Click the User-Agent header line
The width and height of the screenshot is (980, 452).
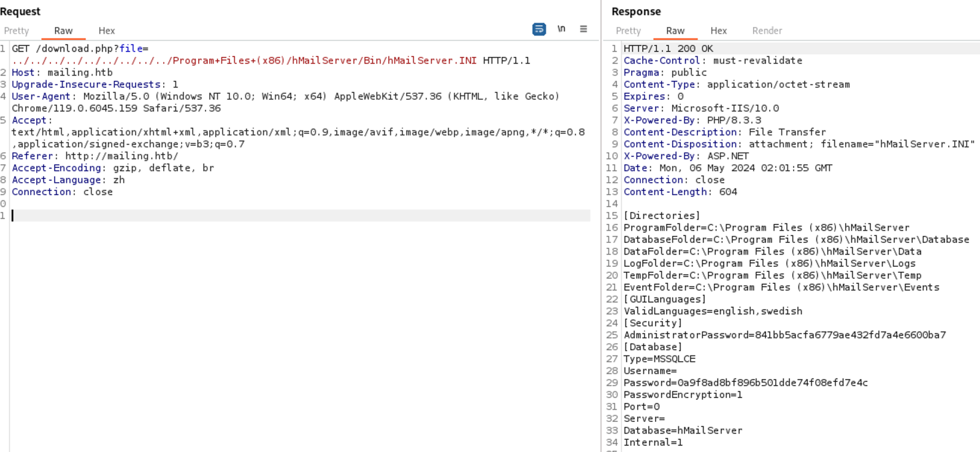point(286,96)
